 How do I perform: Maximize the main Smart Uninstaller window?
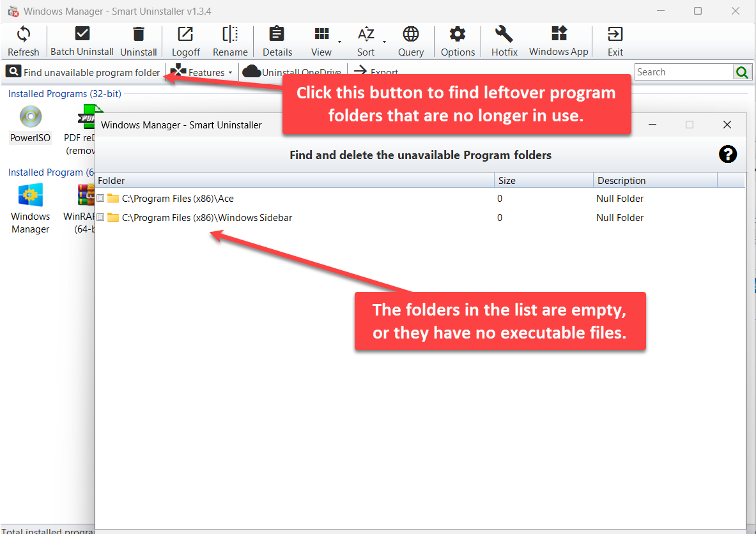pos(698,11)
